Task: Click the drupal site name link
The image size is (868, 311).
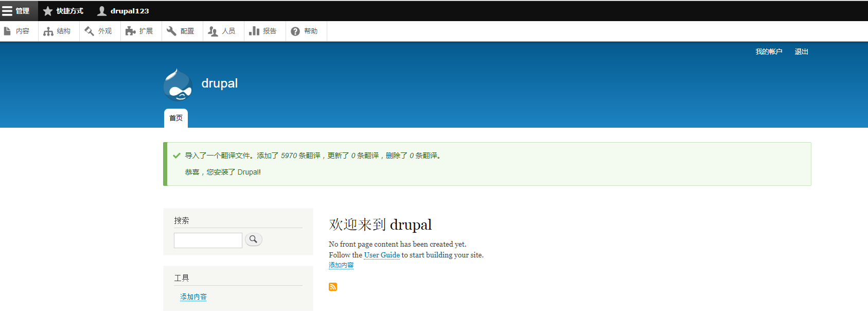Action: click(x=220, y=83)
